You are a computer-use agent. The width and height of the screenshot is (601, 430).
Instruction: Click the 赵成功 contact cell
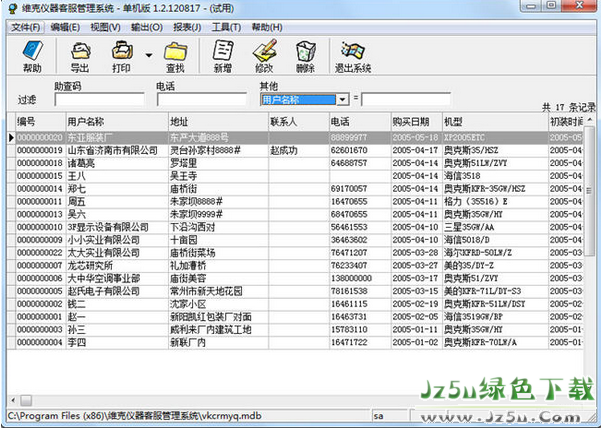299,150
